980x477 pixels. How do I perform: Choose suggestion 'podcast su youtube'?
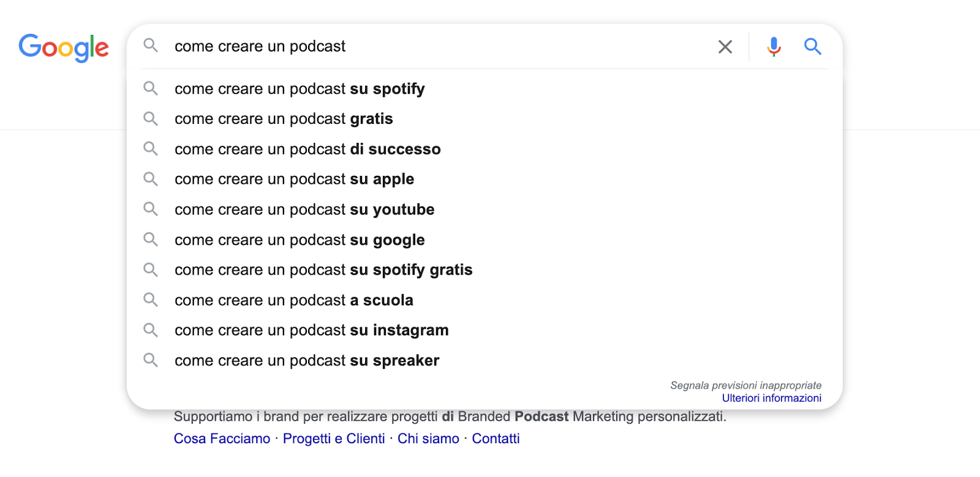point(484,210)
